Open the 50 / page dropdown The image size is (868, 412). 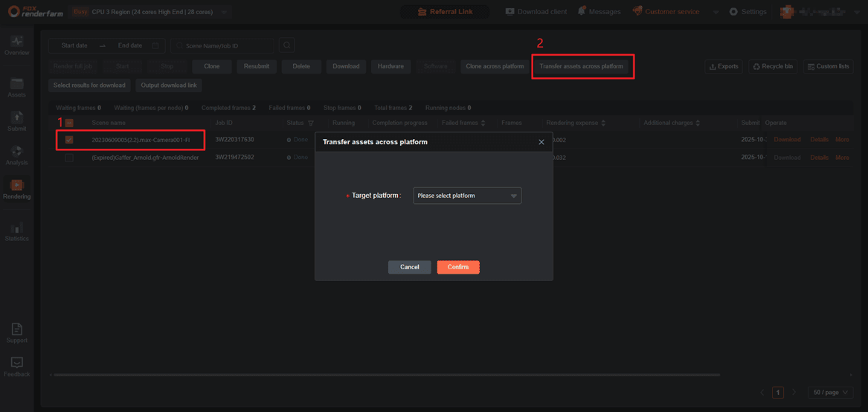click(829, 392)
